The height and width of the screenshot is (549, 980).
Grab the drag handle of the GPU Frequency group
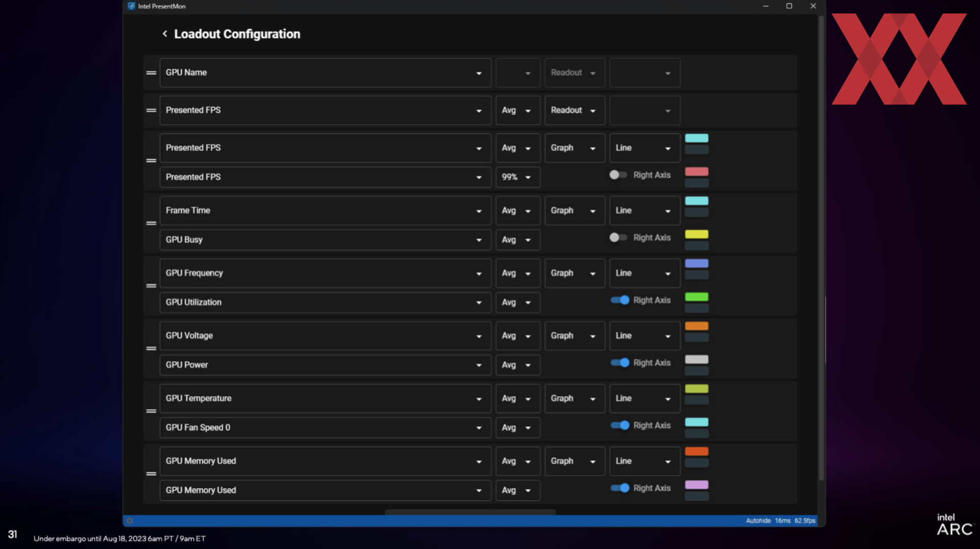(151, 286)
